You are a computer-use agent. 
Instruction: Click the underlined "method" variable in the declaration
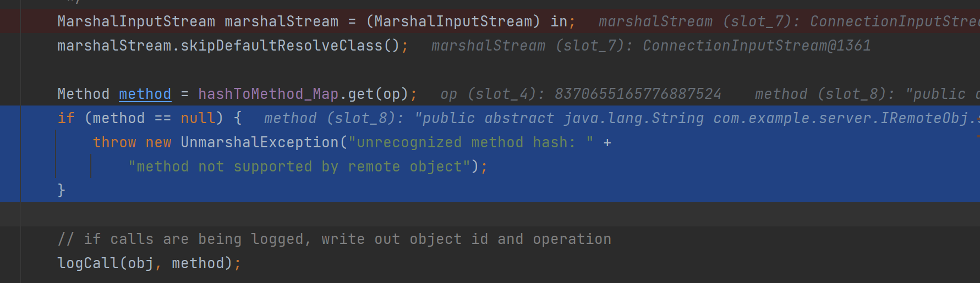pyautogui.click(x=145, y=94)
